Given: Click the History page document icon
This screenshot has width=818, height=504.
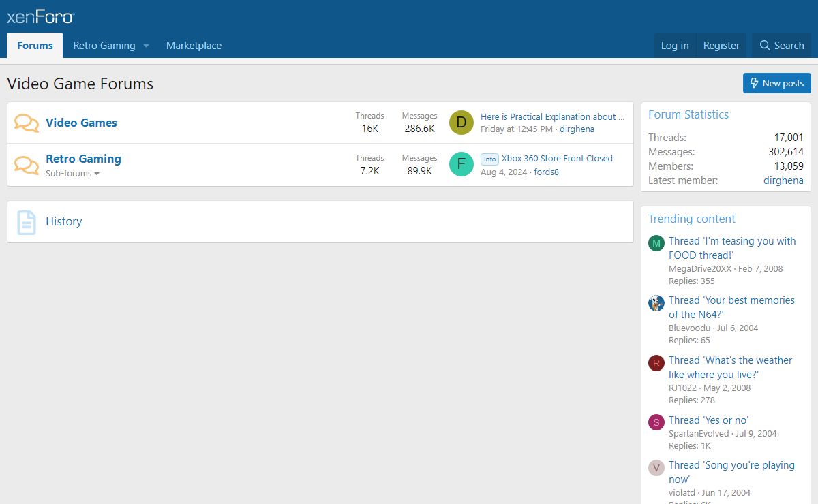Looking at the screenshot, I should tap(27, 222).
